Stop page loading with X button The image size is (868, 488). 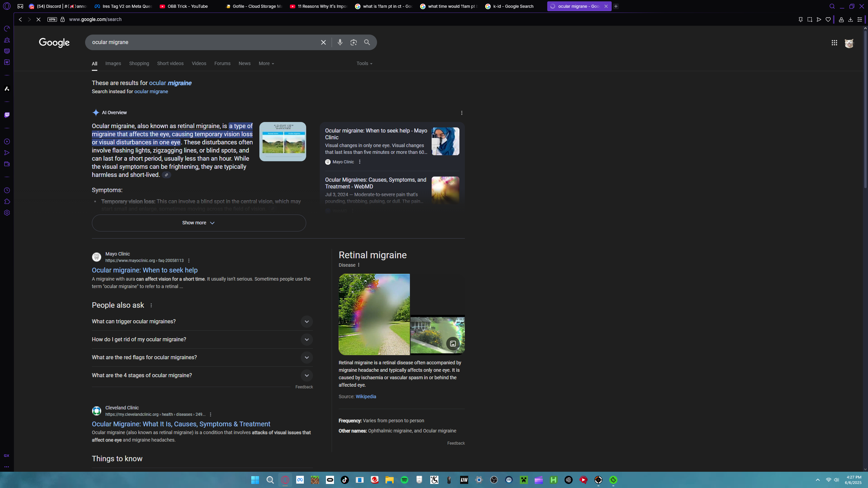(x=38, y=20)
